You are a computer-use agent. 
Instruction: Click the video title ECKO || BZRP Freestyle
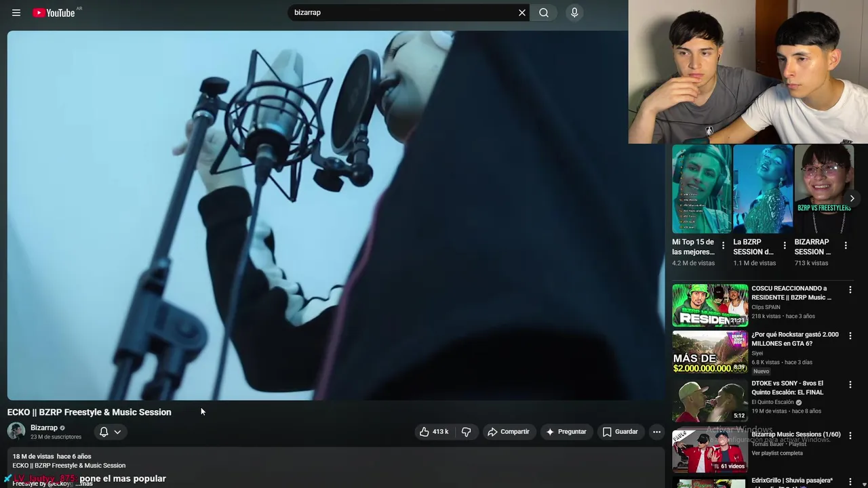(x=89, y=412)
